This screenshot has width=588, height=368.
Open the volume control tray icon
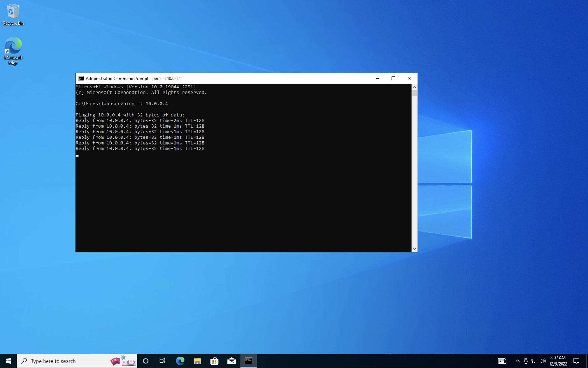point(542,361)
